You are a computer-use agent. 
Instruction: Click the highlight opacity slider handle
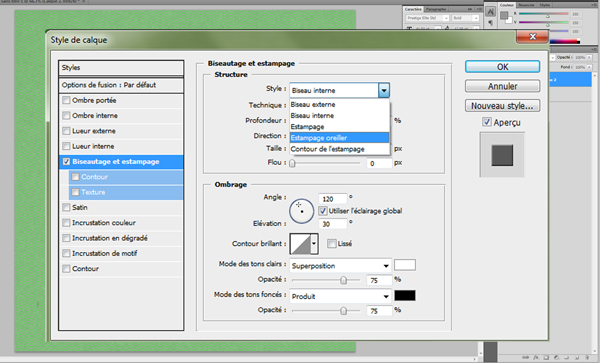(343, 280)
